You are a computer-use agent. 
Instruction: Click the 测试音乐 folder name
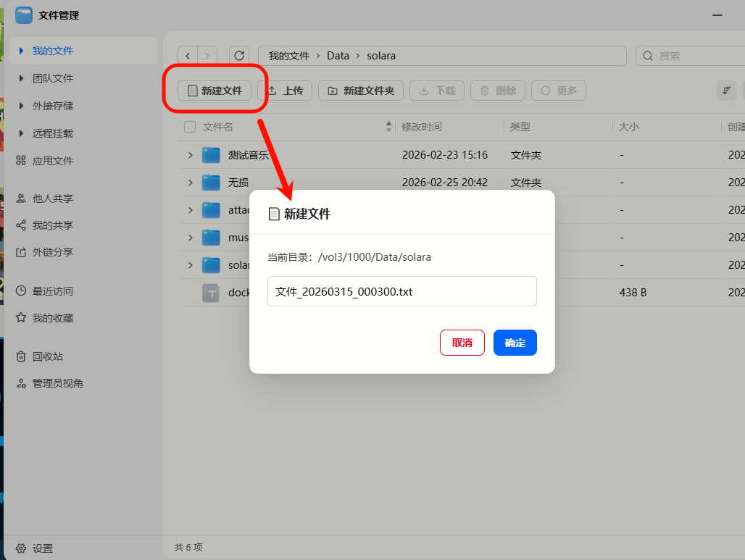tap(248, 155)
